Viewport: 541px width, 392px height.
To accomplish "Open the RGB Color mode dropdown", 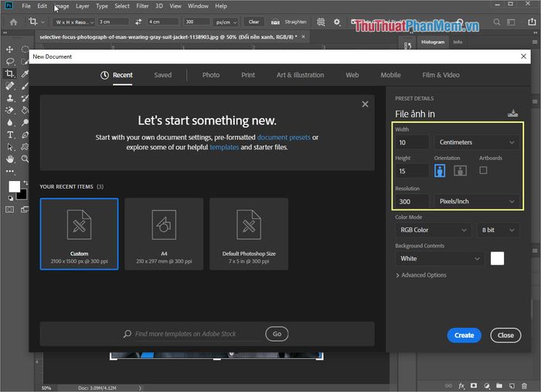I will [433, 230].
